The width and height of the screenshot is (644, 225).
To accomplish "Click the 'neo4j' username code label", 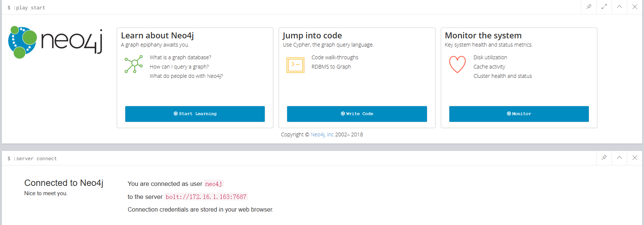I will coord(214,184).
